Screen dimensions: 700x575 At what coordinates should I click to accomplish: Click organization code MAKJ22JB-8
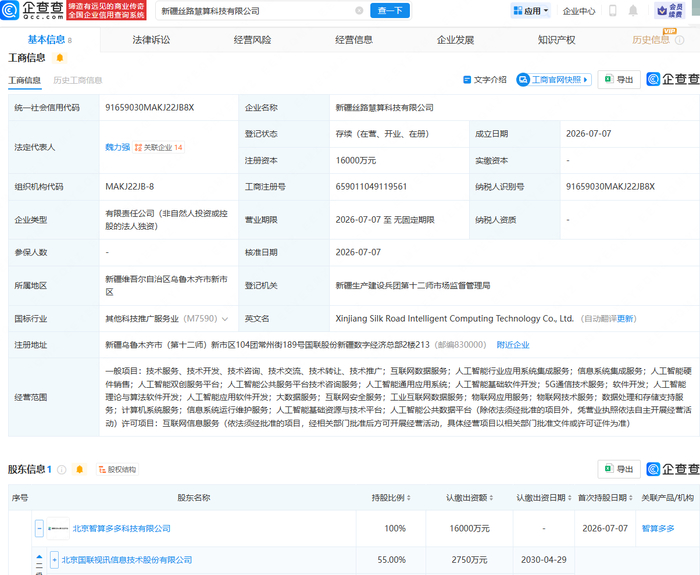(129, 187)
